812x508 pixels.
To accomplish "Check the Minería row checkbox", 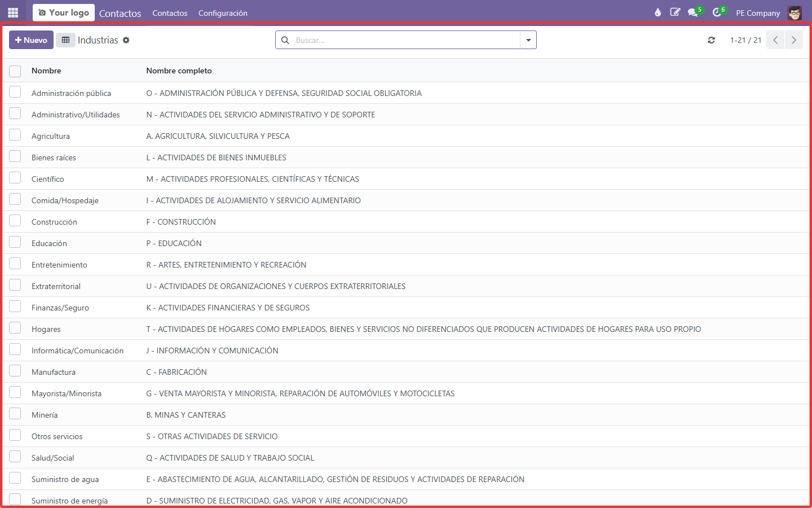I will click(x=15, y=414).
